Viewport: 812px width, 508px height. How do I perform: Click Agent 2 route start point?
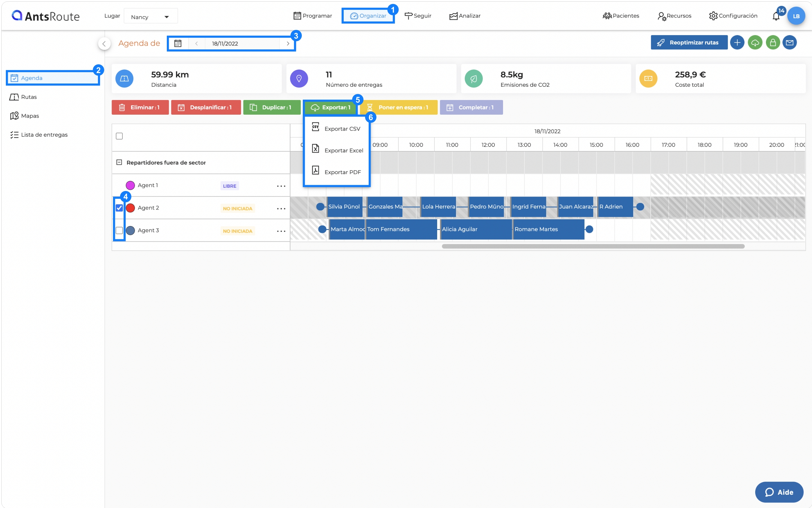click(x=320, y=207)
